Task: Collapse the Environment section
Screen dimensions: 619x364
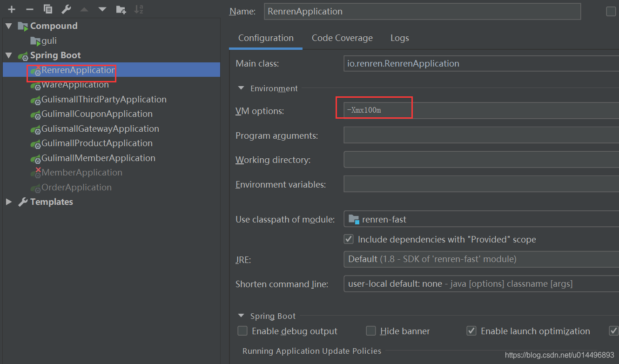Action: click(241, 88)
